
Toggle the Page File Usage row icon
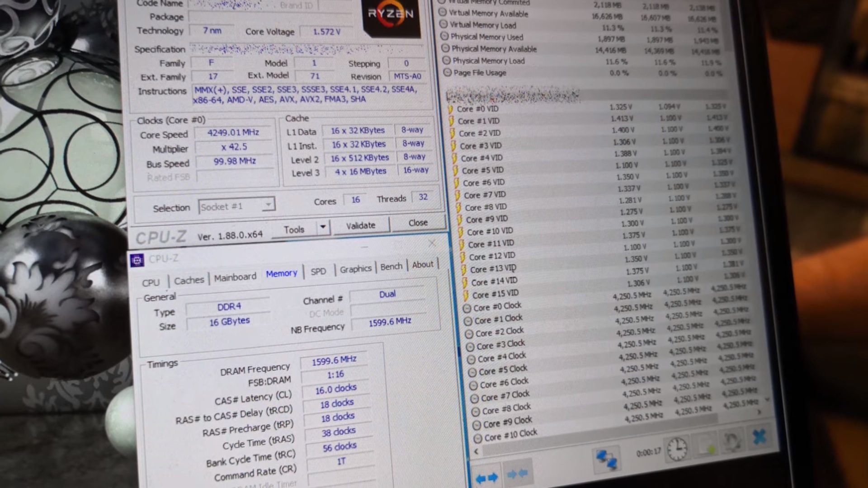(x=448, y=72)
